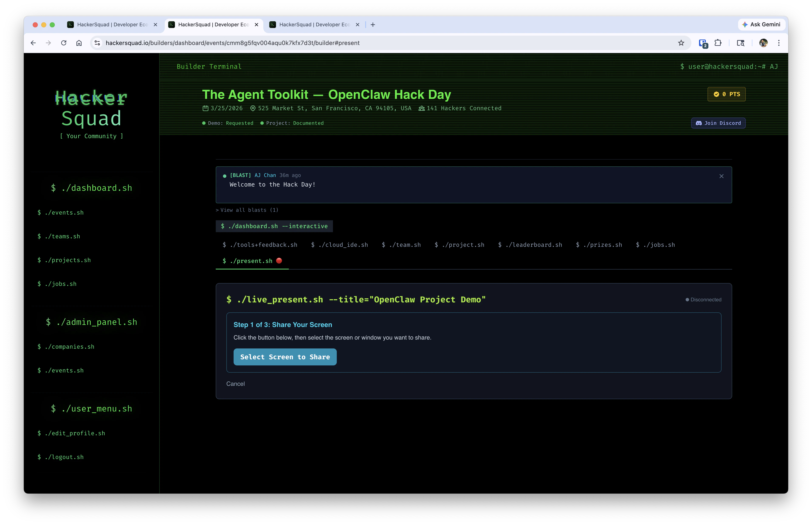812x525 pixels.
Task: Cancel the live presentation setup
Action: tap(236, 384)
